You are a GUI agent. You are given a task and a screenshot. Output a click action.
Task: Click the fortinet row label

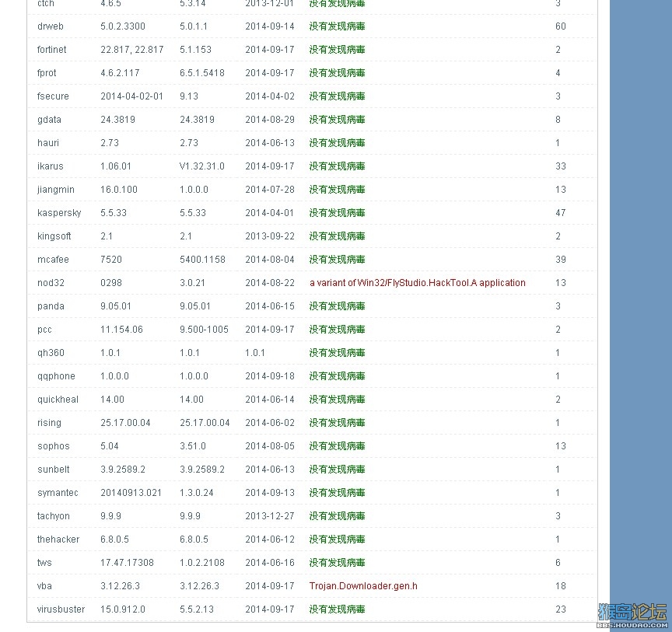point(51,50)
